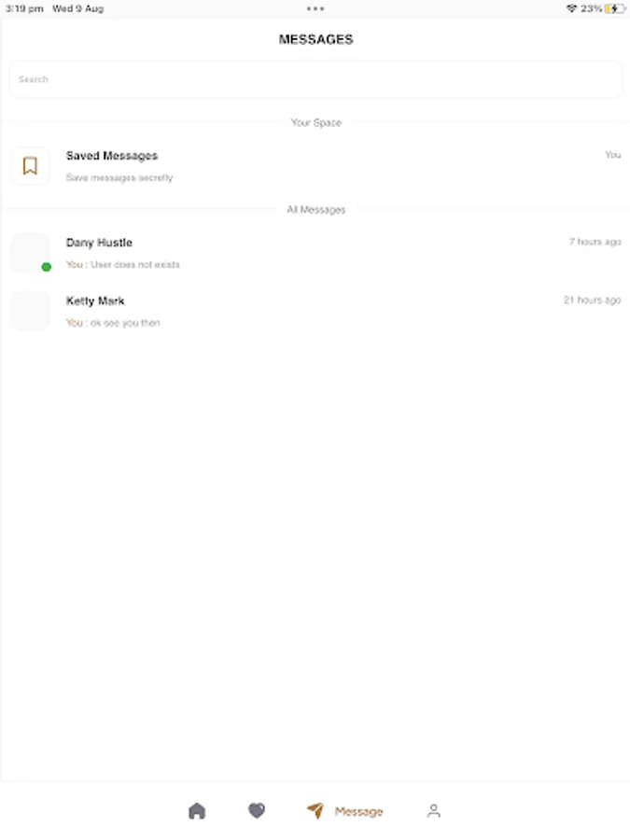Tap the "User does not exists" preview
630x840 pixels.
[x=135, y=265]
